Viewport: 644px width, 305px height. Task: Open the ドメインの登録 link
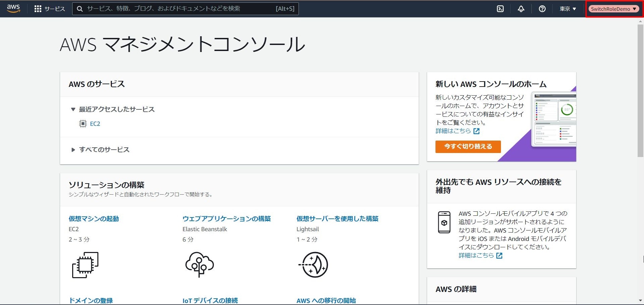[x=91, y=301]
